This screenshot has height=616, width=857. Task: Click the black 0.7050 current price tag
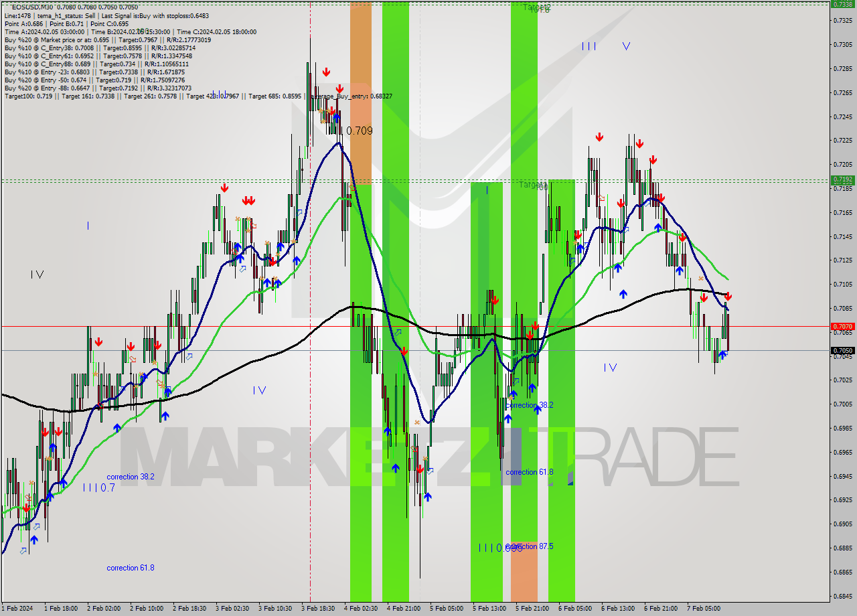[x=842, y=350]
